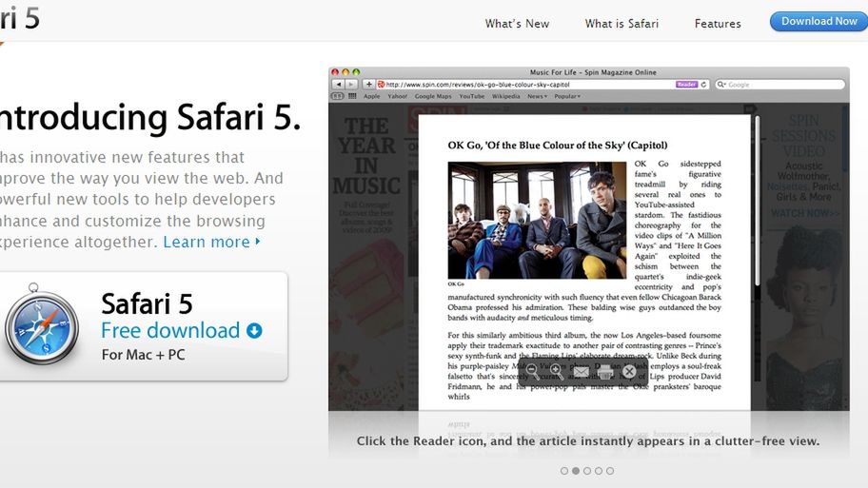This screenshot has width=868, height=488.
Task: Click the Reader icon caption text
Action: coord(588,441)
